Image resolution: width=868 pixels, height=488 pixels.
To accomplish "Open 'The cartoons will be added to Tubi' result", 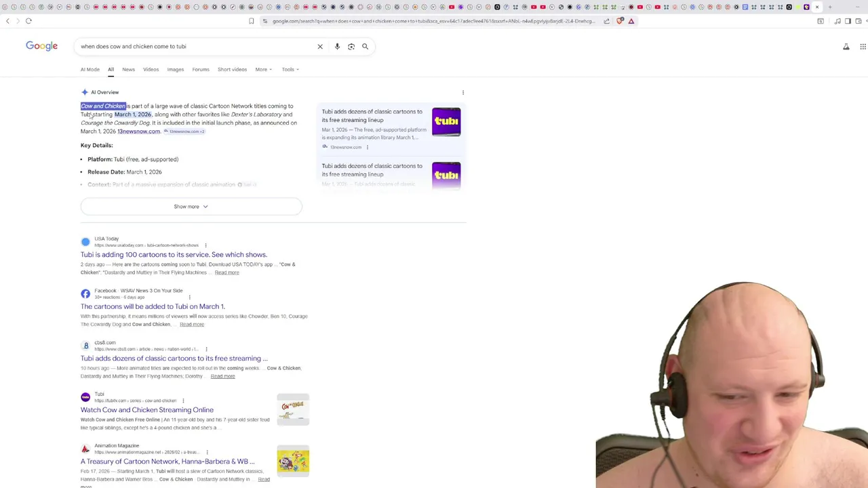I will point(153,306).
